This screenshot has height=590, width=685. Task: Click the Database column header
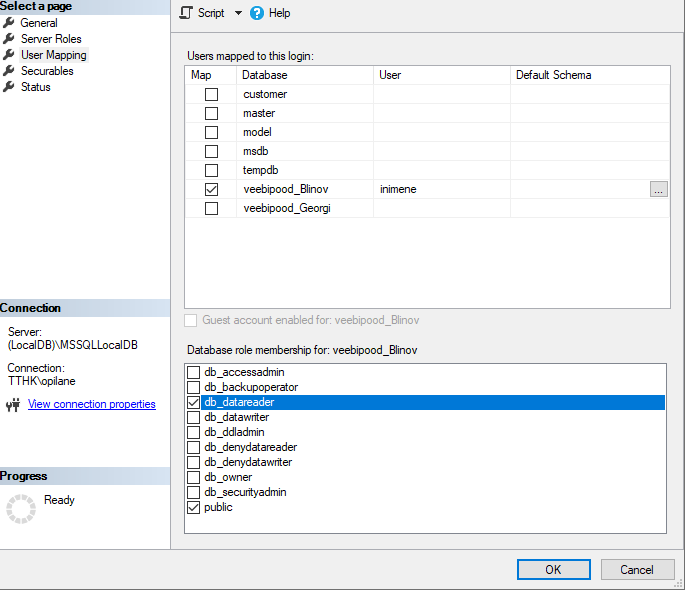305,75
